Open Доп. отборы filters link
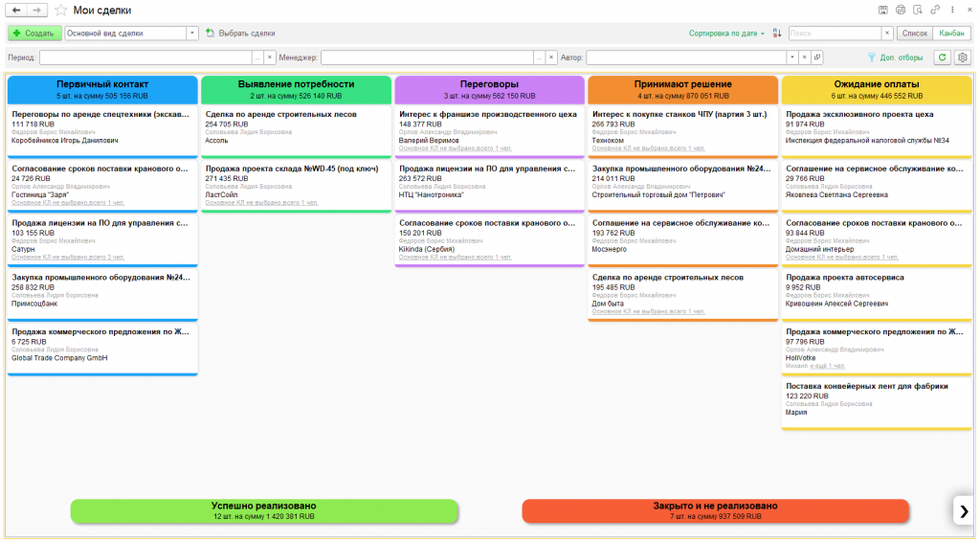980x542 pixels. (894, 57)
